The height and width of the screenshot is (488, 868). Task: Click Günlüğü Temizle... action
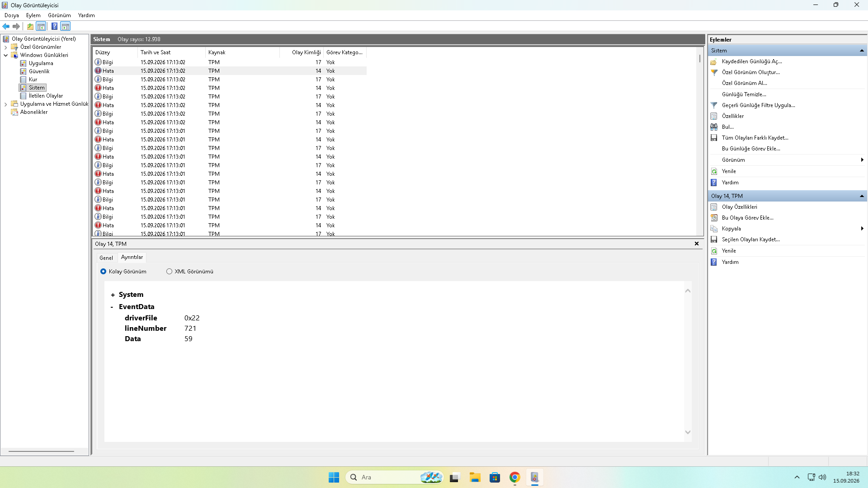pos(744,94)
